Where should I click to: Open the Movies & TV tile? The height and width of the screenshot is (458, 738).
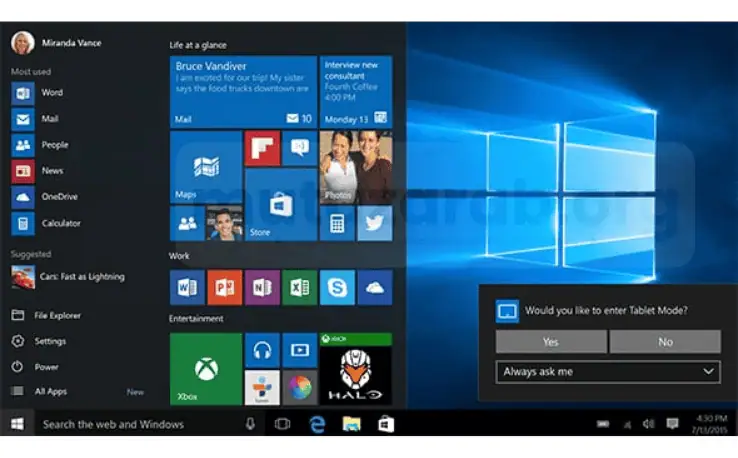[300, 350]
